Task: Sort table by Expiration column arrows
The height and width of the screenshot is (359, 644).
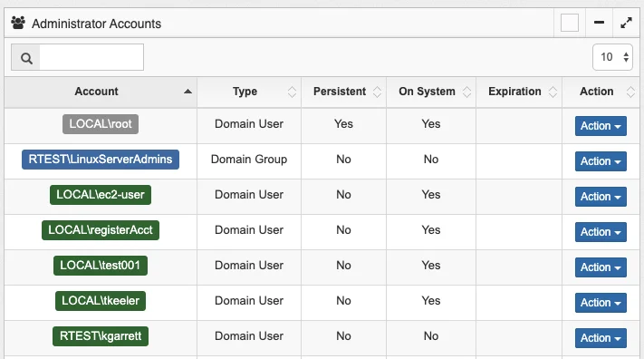Action: 553,92
